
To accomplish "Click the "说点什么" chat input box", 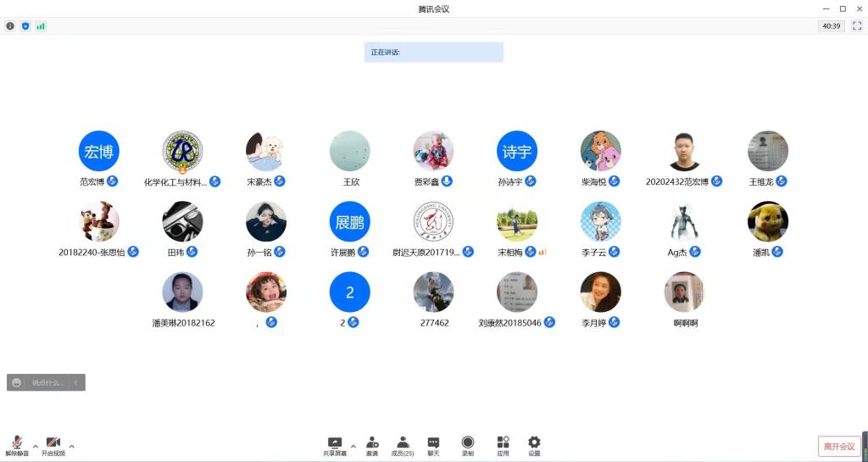I will 47,383.
